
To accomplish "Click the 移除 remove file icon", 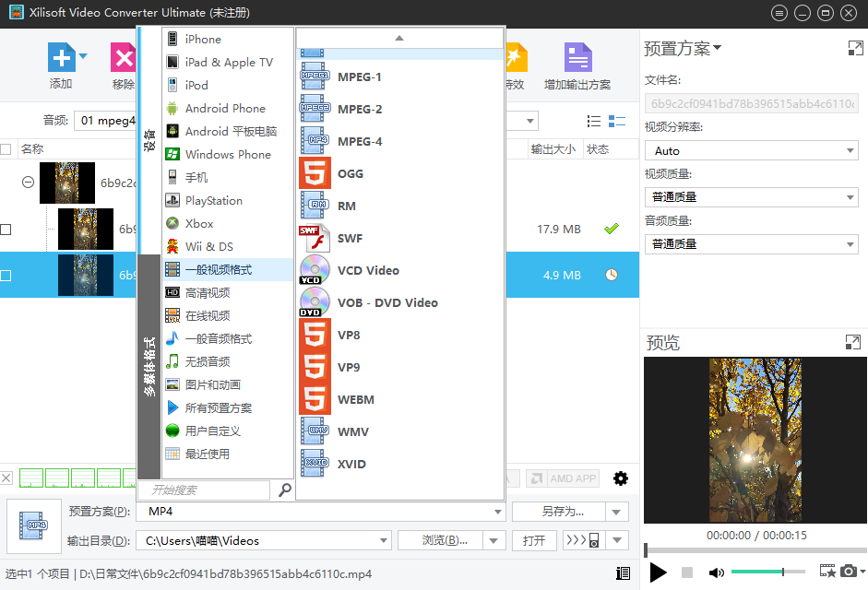I will click(x=123, y=58).
